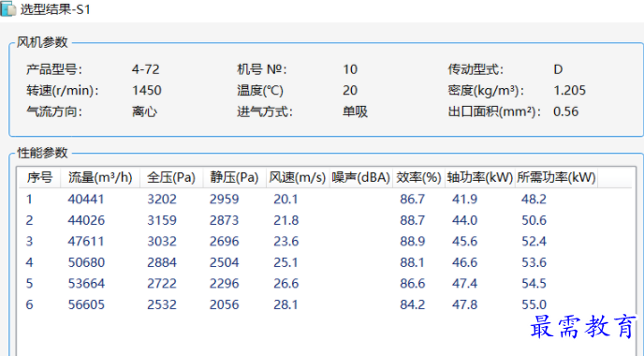This screenshot has height=356, width=644.
Task: Click shaft power value 45.6
Action: 464,242
